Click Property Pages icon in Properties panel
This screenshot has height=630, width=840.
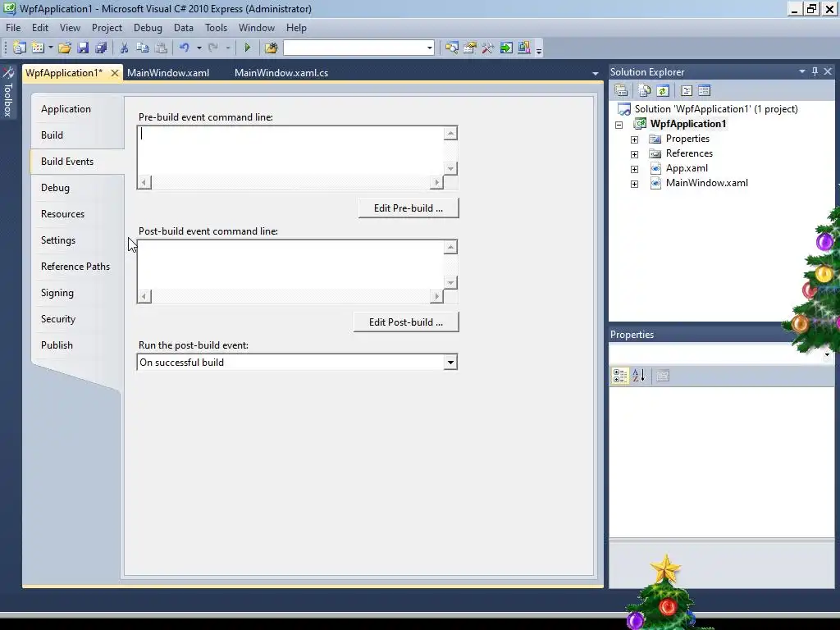point(663,376)
